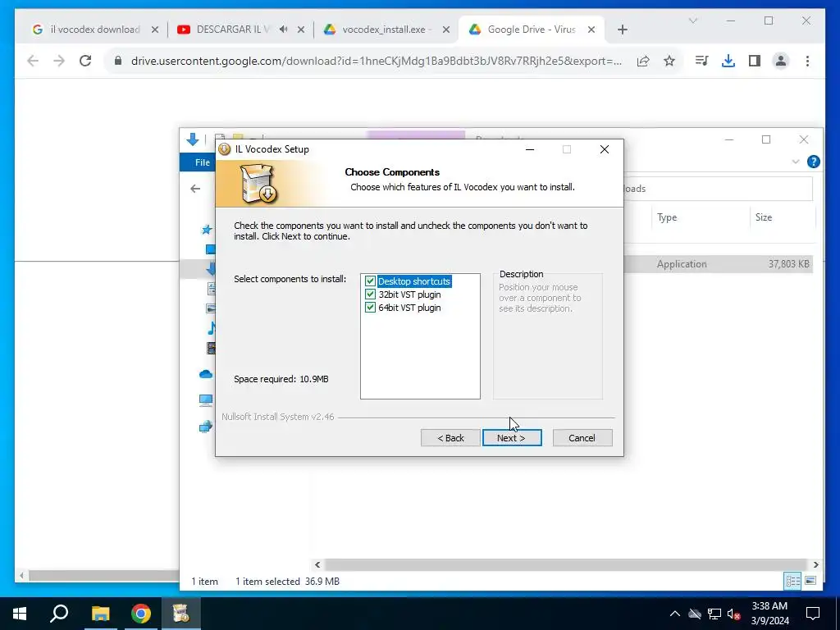This screenshot has width=840, height=630.
Task: Open the volume tray icon
Action: tap(733, 614)
